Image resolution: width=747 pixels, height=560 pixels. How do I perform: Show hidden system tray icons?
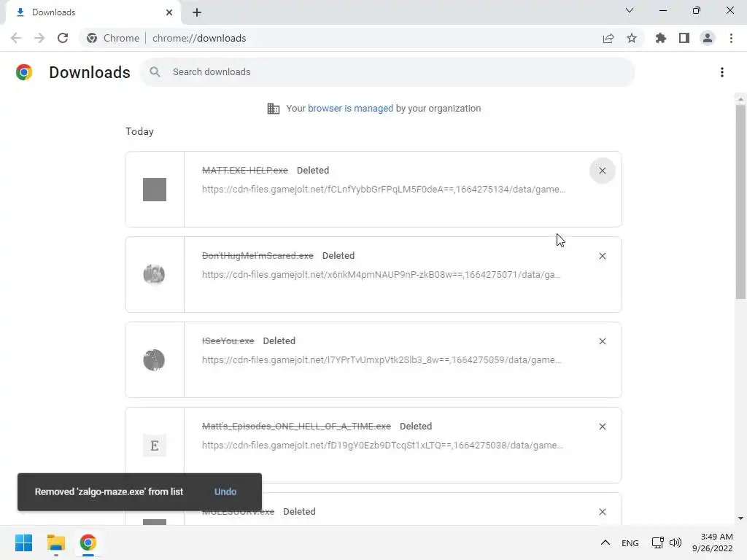[x=605, y=542]
